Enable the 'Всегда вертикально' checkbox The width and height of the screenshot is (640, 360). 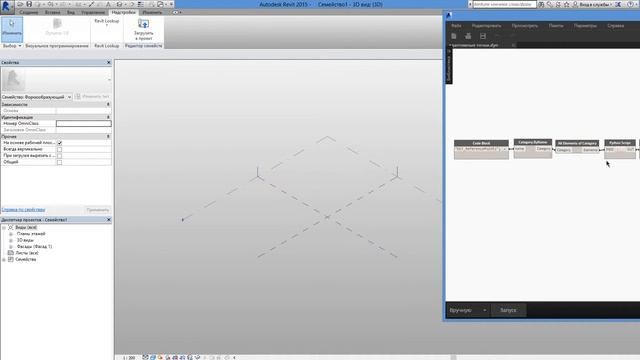point(60,149)
